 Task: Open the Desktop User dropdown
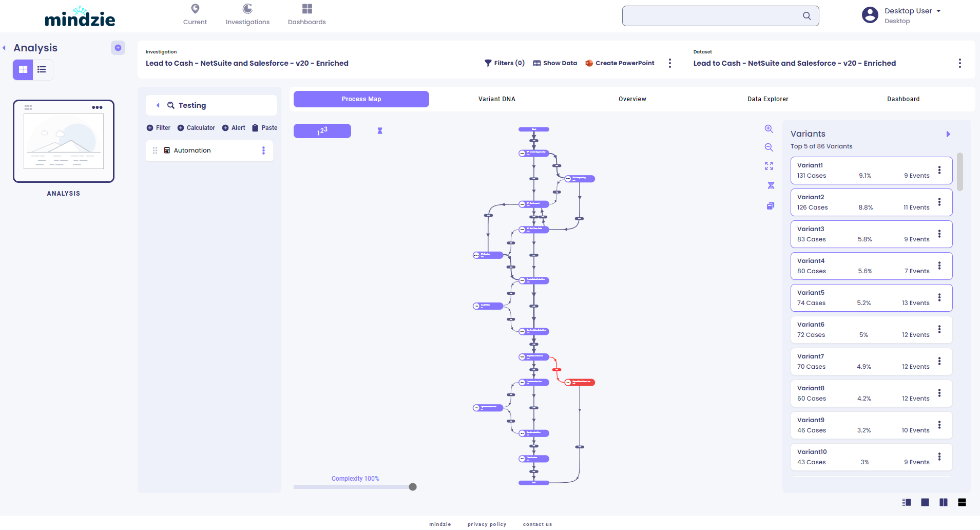click(x=938, y=11)
